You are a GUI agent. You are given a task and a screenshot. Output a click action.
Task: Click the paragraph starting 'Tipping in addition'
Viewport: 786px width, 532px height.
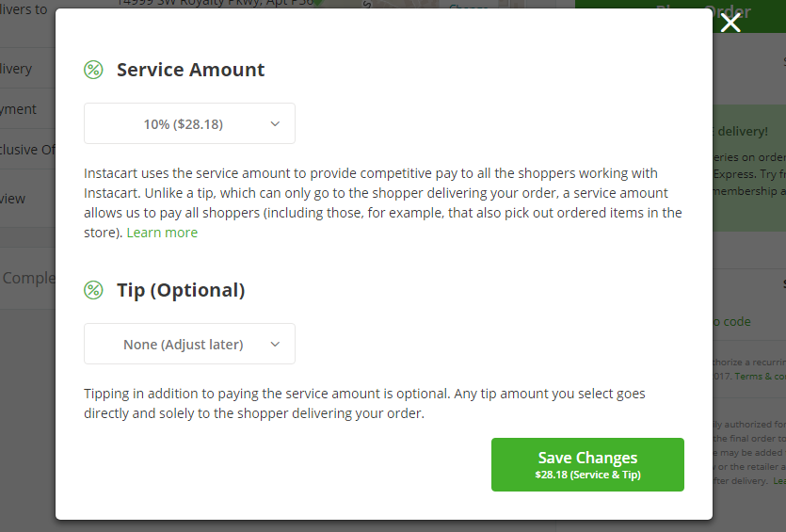(364, 403)
